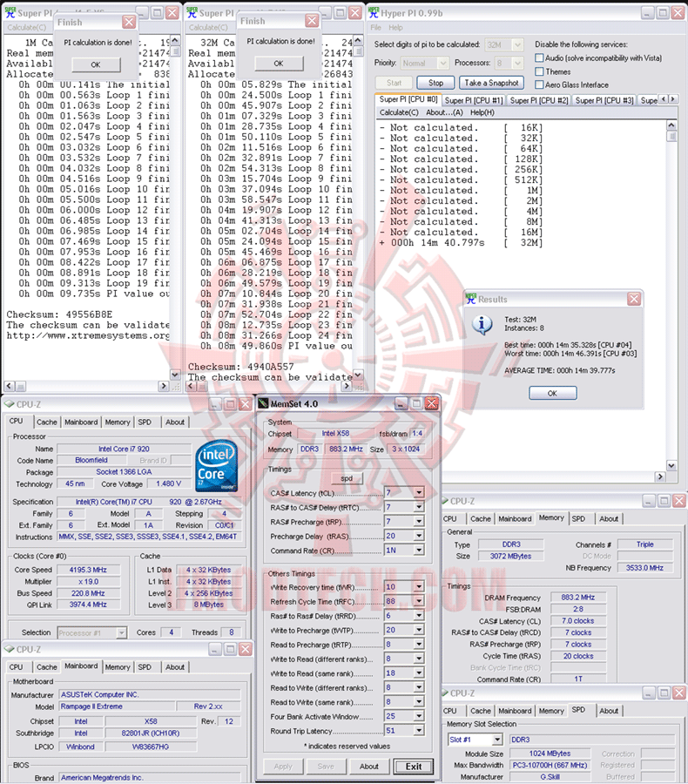The width and height of the screenshot is (688, 784).
Task: Open About...(A) menu in Hyper PI pane
Action: tap(444, 112)
